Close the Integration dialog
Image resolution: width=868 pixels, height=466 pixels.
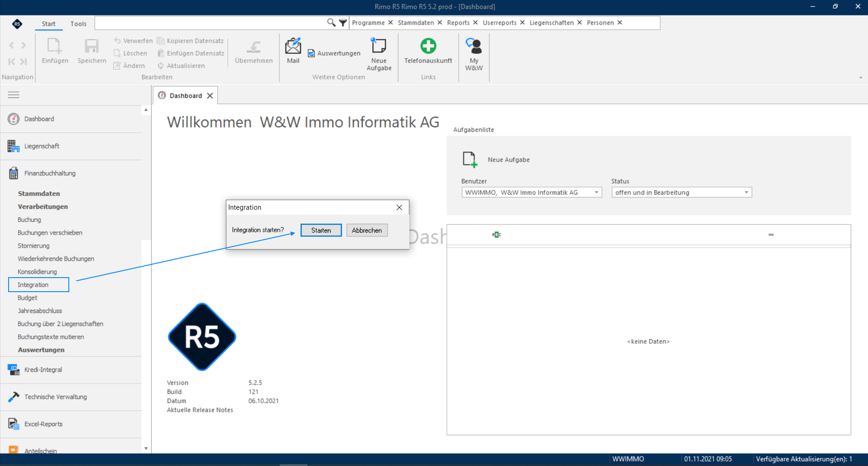pyautogui.click(x=399, y=207)
